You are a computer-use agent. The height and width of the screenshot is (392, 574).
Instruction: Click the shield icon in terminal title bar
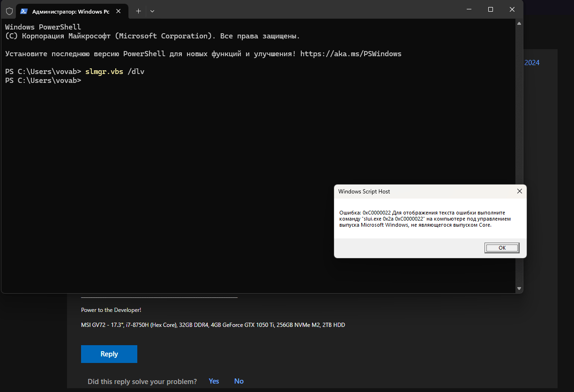tap(9, 11)
